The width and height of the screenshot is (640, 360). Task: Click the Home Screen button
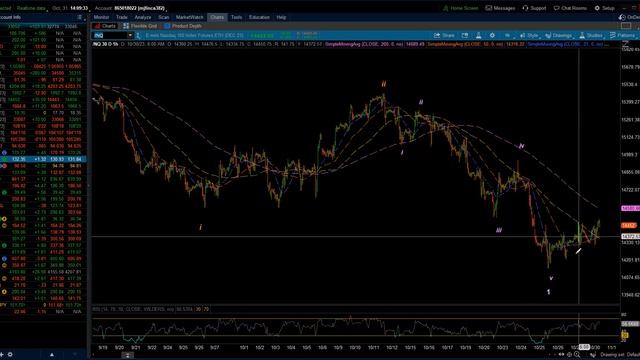click(460, 8)
